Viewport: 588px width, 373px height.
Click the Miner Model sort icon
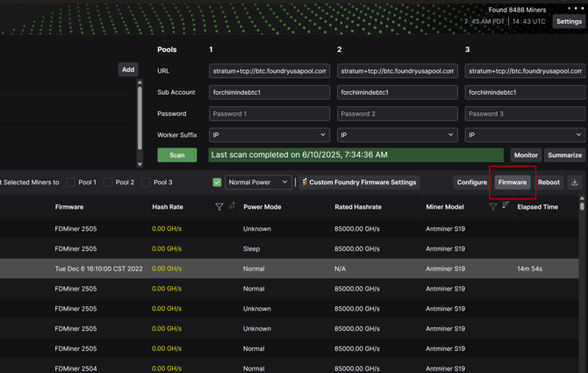click(x=506, y=206)
